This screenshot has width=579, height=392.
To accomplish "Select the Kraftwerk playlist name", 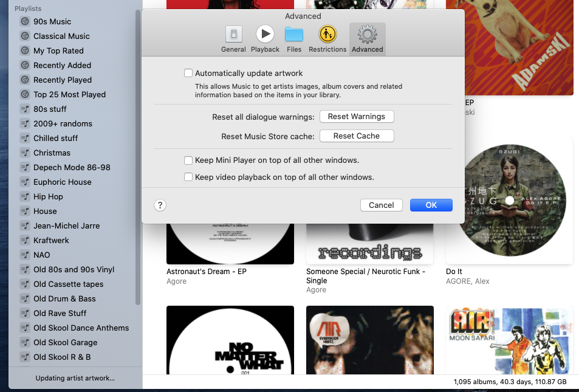I will coord(51,241).
